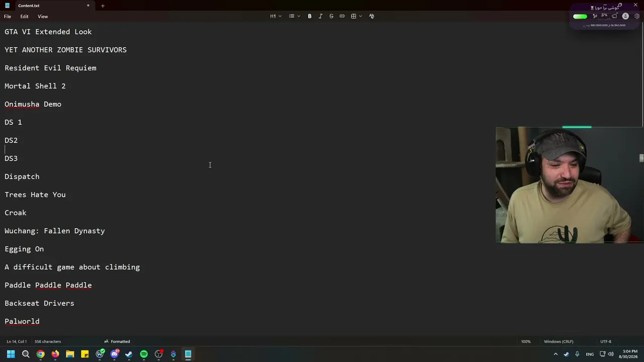Open the 100% zoom level control
The width and height of the screenshot is (644, 362).
[526, 341]
